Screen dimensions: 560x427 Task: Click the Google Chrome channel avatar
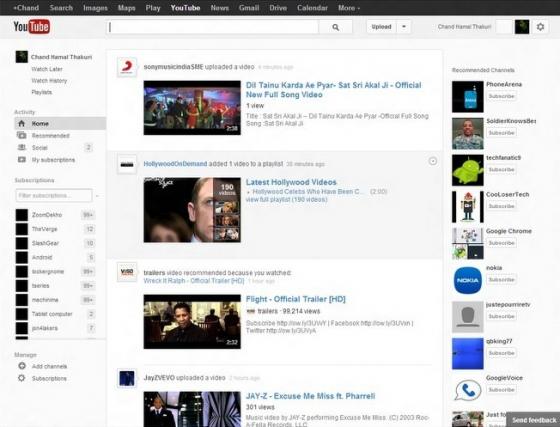(468, 243)
